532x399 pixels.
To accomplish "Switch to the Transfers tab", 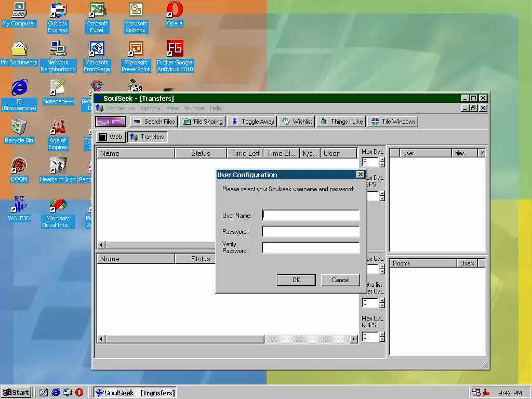I will (147, 137).
